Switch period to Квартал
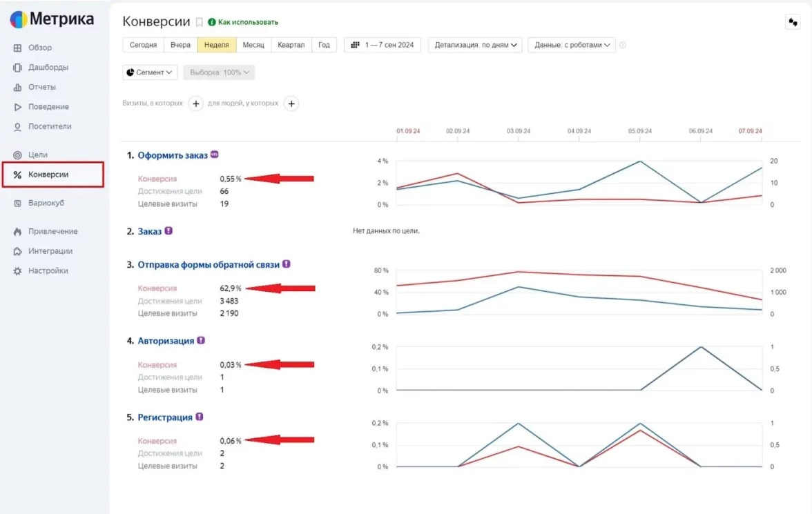 pyautogui.click(x=291, y=45)
